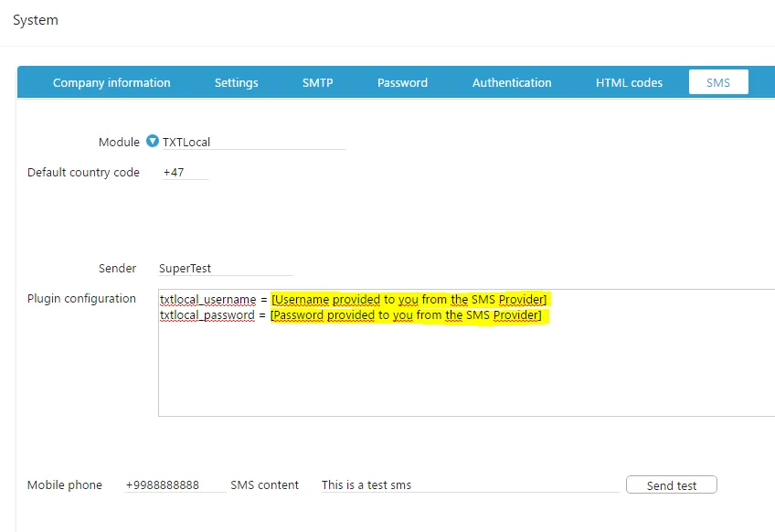Click the Module label
Screen dimensions: 775x532
pyautogui.click(x=119, y=142)
